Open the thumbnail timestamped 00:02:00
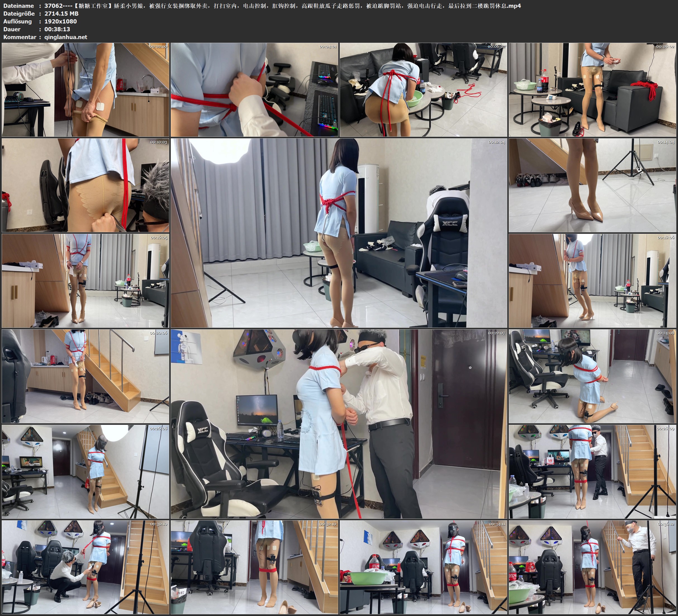678x616 pixels. click(85, 90)
